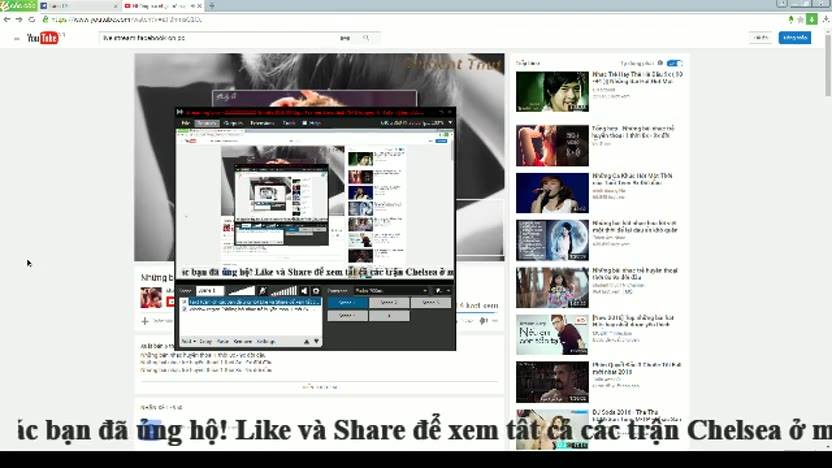The image size is (832, 468).
Task: Click the YouTube search magnifier button
Action: tap(366, 38)
